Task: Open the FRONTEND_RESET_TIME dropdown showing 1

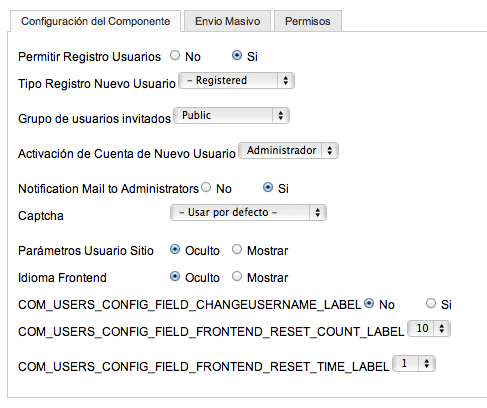Action: 414,364
